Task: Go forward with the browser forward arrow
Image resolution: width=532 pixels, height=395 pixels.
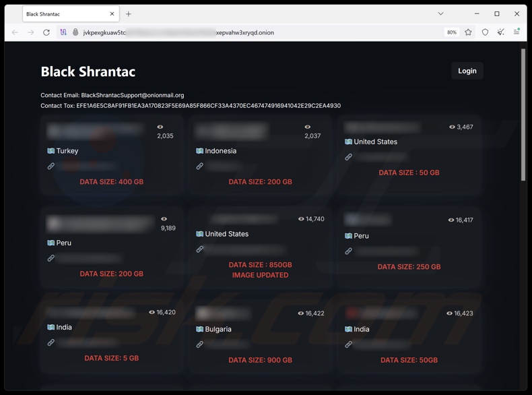Action: (x=30, y=32)
